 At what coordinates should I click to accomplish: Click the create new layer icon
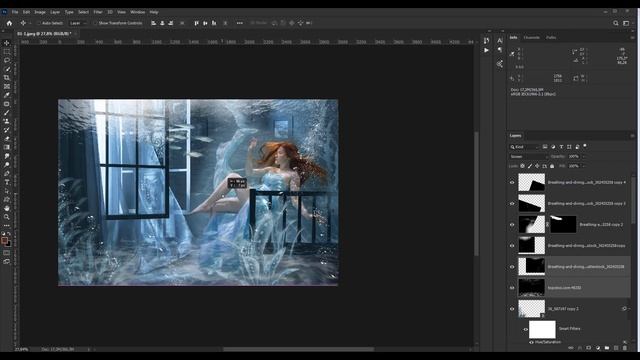point(616,348)
